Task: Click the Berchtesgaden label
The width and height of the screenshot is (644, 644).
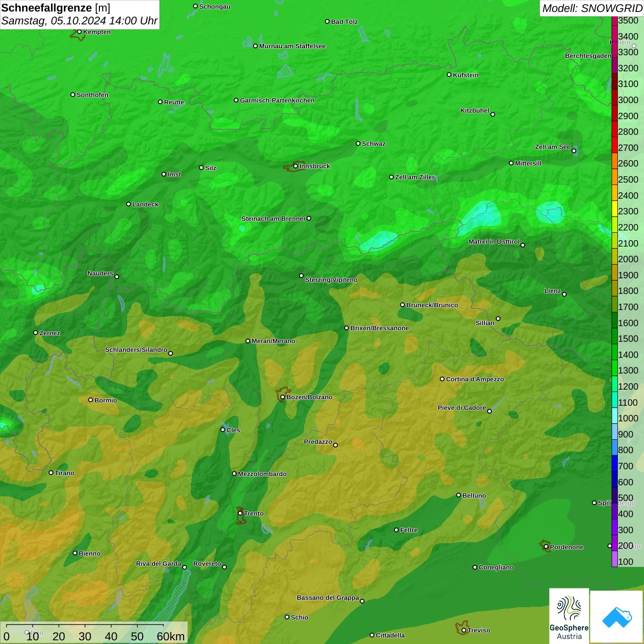Action: coord(588,56)
